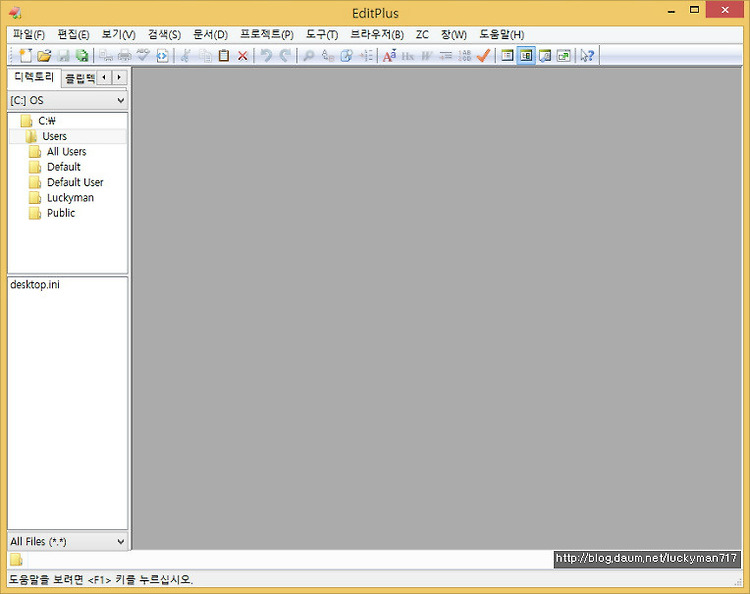Click the Find in Files icon

(x=346, y=55)
